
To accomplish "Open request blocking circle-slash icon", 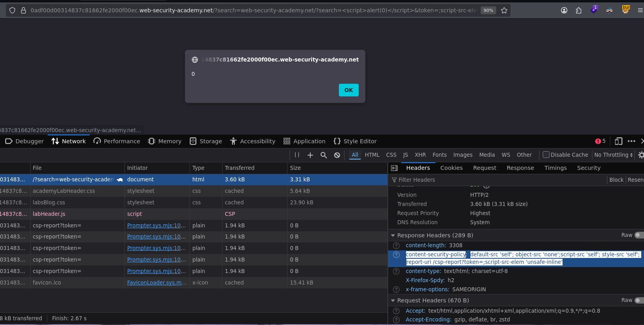I will [337, 155].
